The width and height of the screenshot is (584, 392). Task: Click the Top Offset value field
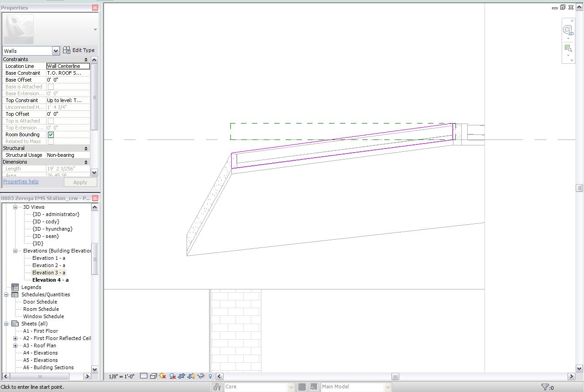click(x=68, y=114)
